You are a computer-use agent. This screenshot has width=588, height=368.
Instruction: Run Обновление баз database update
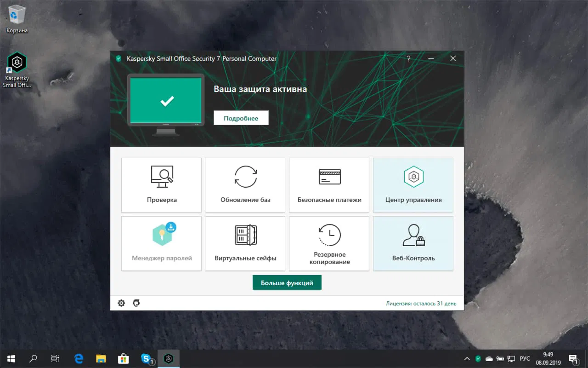pyautogui.click(x=245, y=185)
